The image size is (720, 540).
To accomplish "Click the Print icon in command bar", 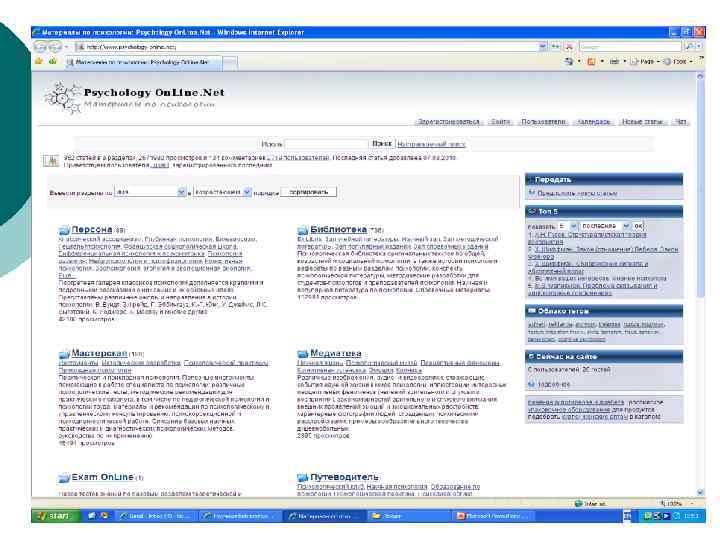I will click(x=614, y=62).
